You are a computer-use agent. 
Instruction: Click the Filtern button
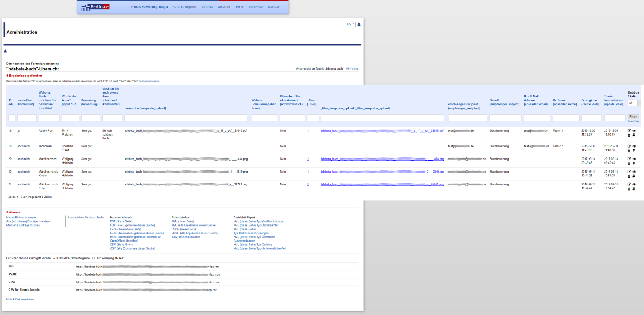[x=633, y=117]
